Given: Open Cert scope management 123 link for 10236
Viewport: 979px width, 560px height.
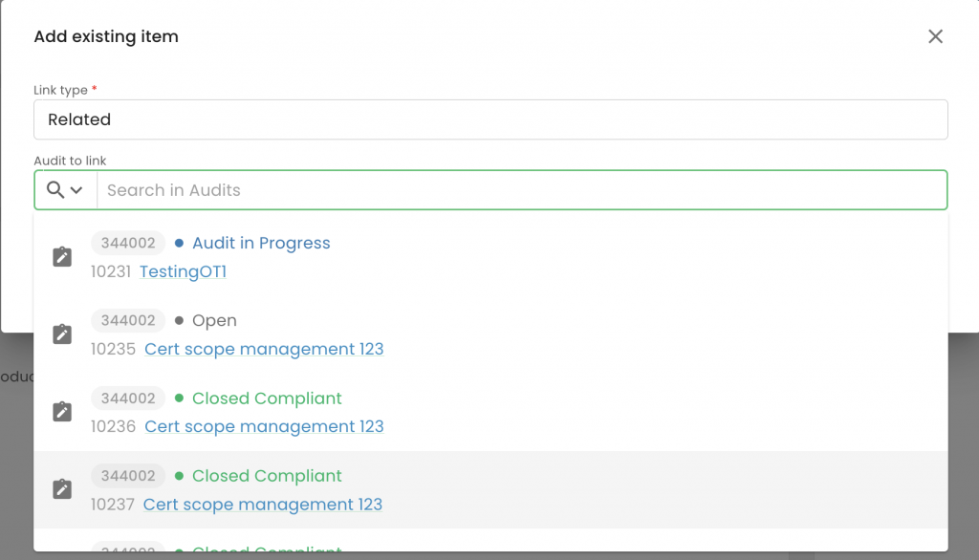Looking at the screenshot, I should 264,426.
